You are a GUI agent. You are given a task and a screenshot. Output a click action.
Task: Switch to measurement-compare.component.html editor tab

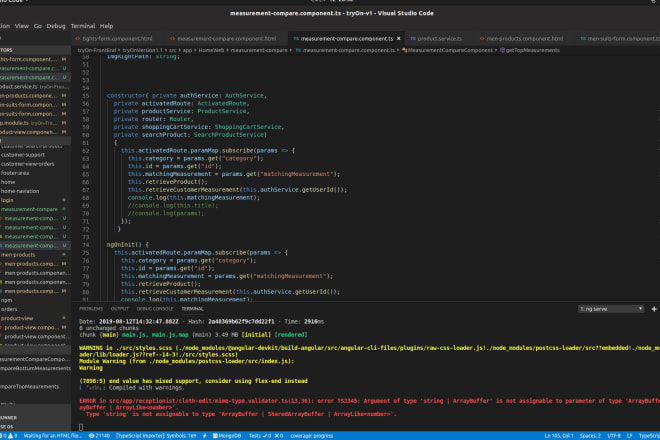[x=226, y=38]
